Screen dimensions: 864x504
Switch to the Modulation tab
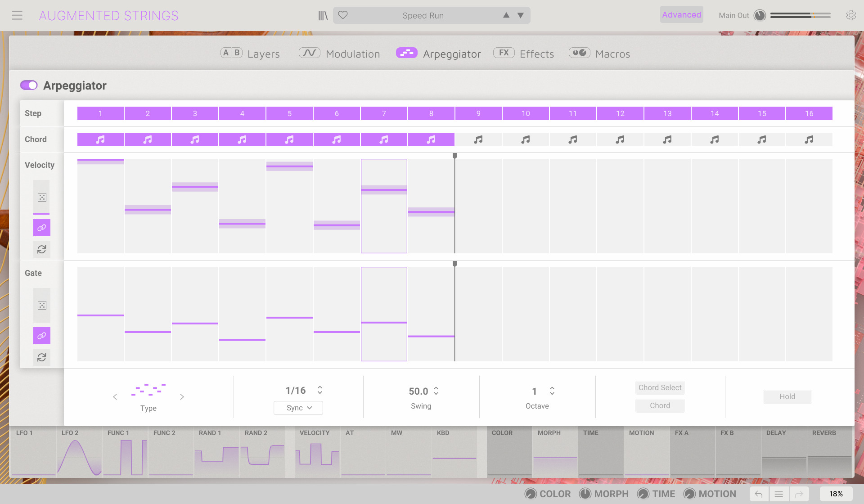pyautogui.click(x=339, y=54)
